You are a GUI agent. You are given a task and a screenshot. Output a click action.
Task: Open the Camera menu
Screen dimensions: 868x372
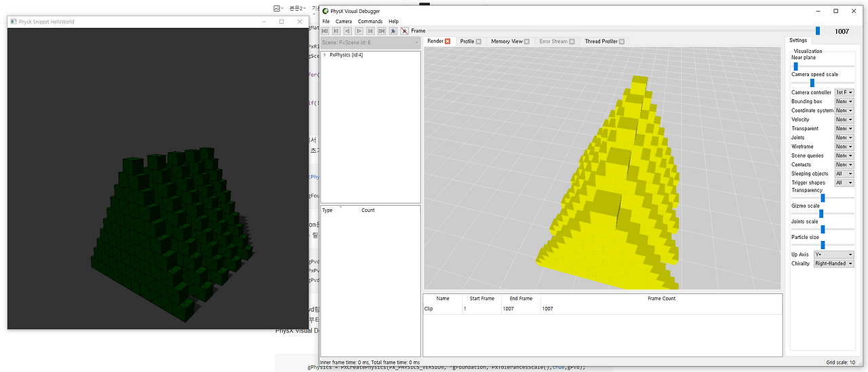[343, 21]
